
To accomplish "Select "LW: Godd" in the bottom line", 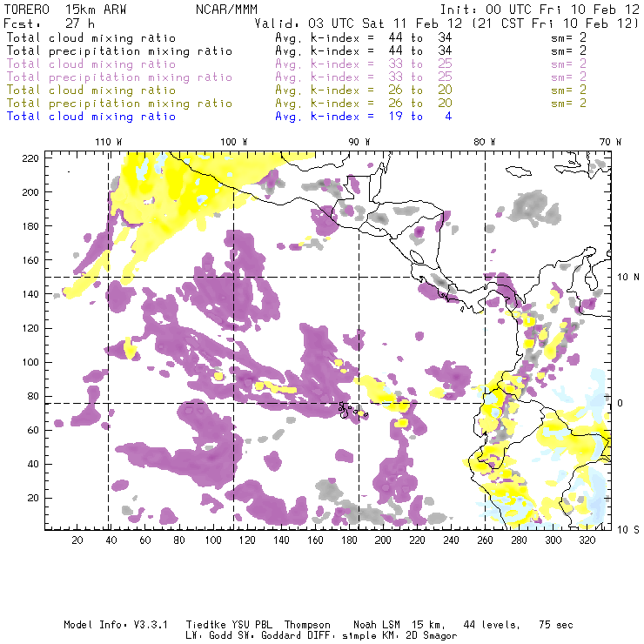I will [209, 635].
